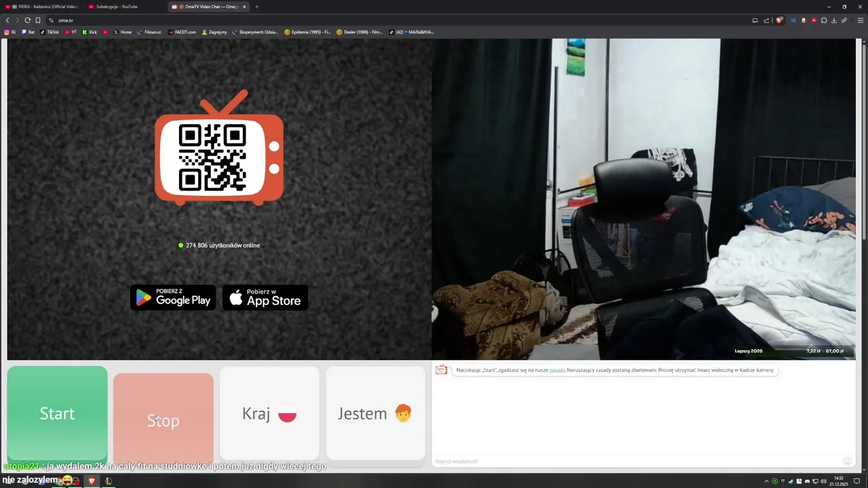
Task: Open Brave Shields panel
Action: [x=779, y=20]
